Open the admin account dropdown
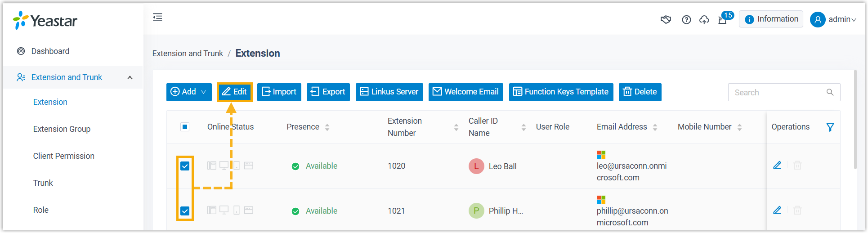Viewport: 868px width, 233px height. coord(833,19)
